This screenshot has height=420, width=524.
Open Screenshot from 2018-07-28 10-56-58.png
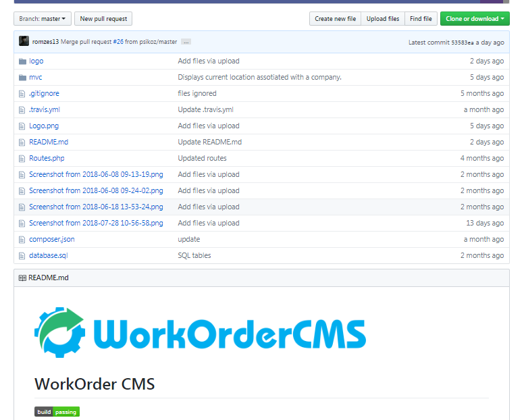coord(96,224)
